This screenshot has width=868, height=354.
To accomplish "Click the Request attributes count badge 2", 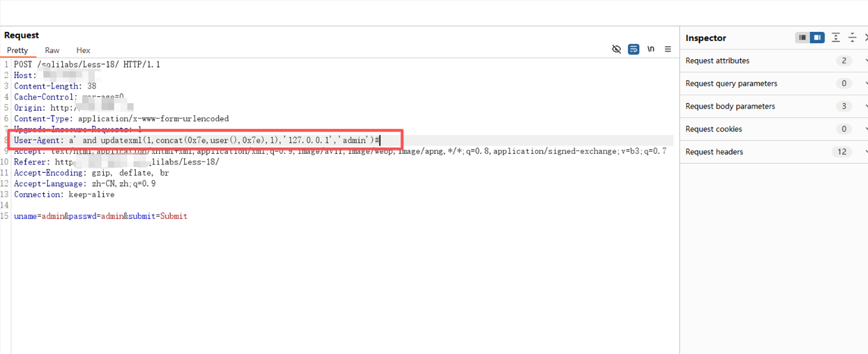I will pos(843,60).
